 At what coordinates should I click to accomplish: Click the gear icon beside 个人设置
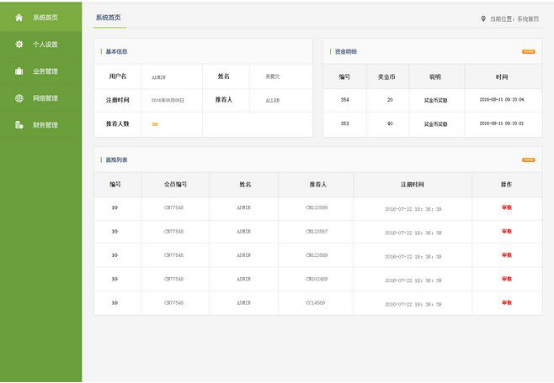pos(19,44)
